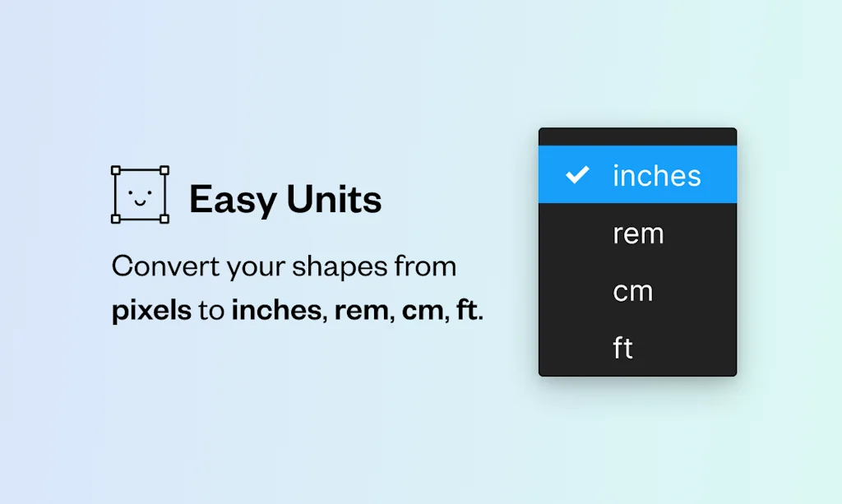Image resolution: width=842 pixels, height=504 pixels.
Task: Mark the rem unit as selected
Action: click(x=637, y=234)
